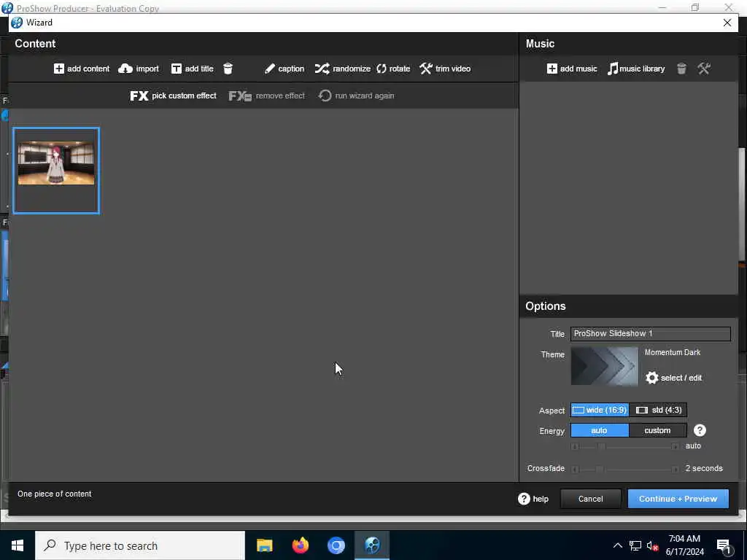Image resolution: width=747 pixels, height=560 pixels.
Task: Click the Crossfade slider track
Action: coord(624,469)
